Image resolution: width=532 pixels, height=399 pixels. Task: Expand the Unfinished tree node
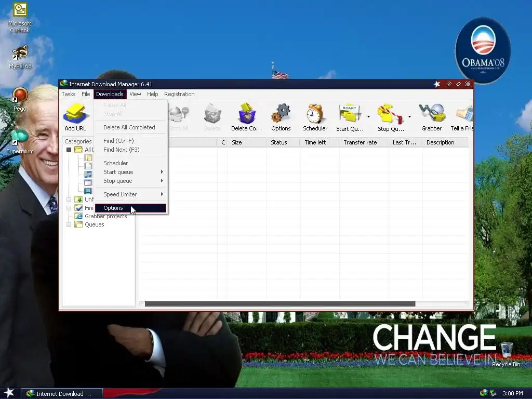[x=69, y=199]
